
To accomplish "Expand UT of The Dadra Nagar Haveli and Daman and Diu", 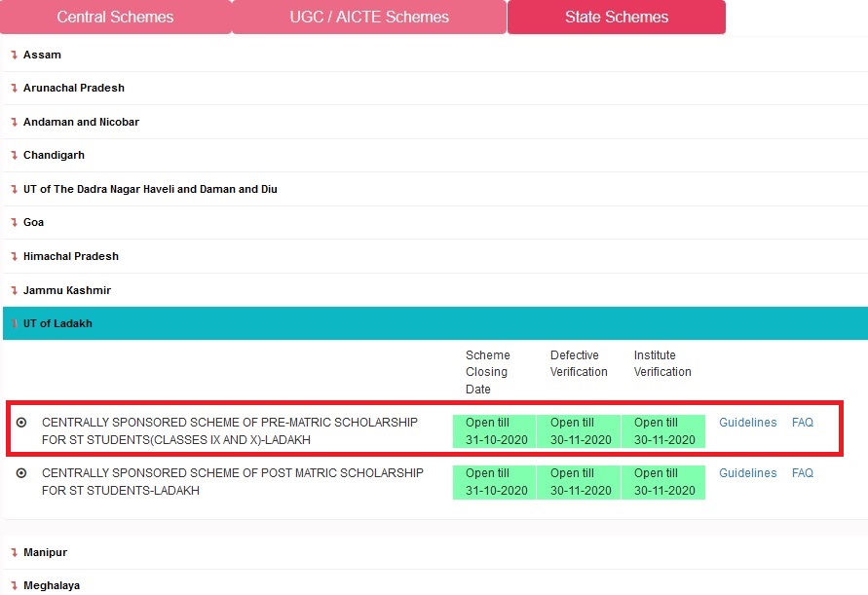I will (435, 189).
